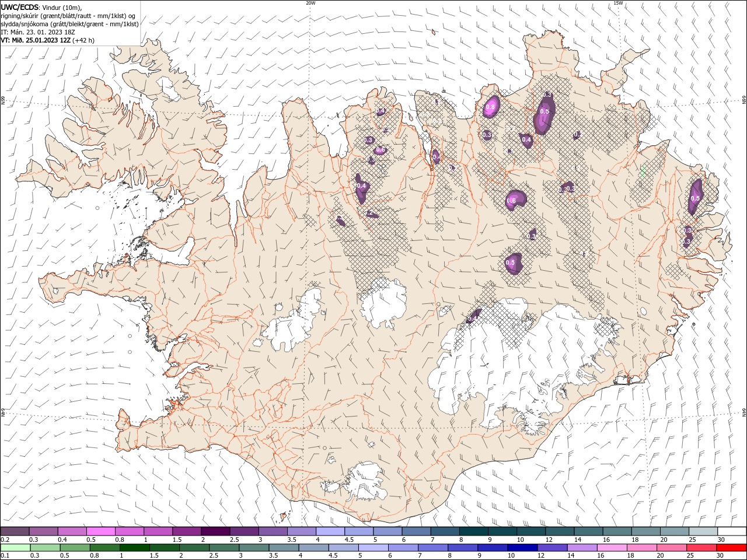The image size is (747, 560).
Task: Click the 'rigning/skúrir' line in the header box
Action: pos(68,16)
